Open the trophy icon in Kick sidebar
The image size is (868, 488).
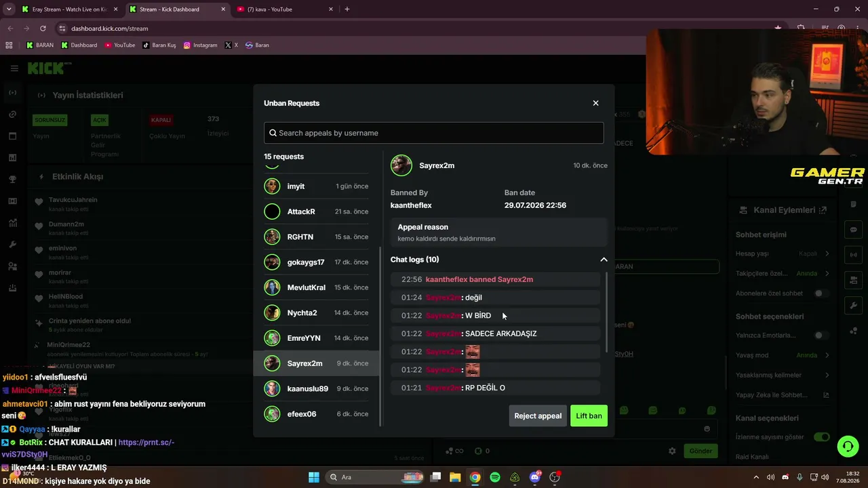[13, 180]
